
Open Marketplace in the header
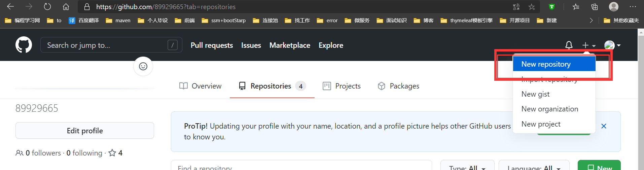click(x=290, y=45)
